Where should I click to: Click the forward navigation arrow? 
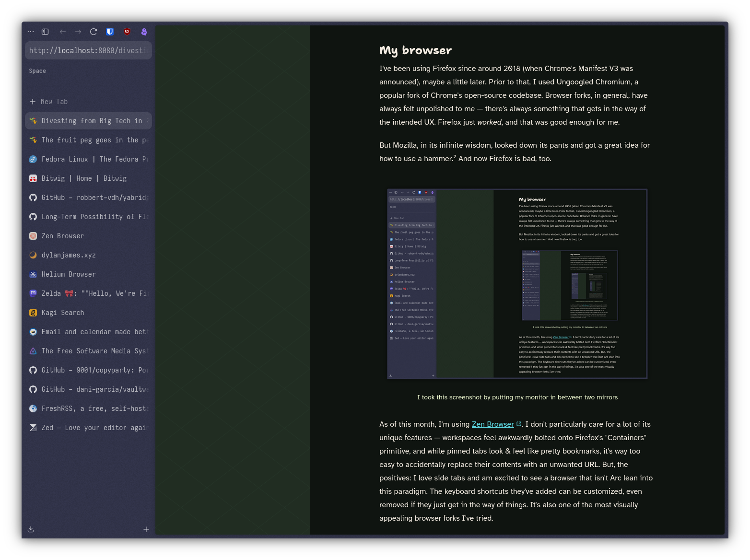pos(78,32)
